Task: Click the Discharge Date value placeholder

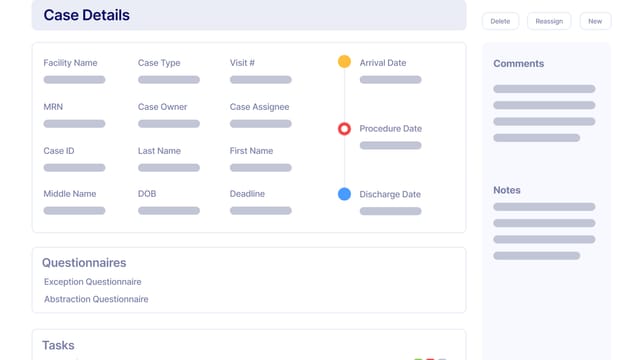Action: (390, 211)
